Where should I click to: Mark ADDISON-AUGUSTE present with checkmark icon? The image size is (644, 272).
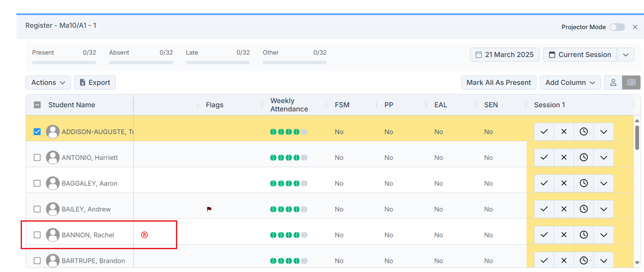coord(544,132)
